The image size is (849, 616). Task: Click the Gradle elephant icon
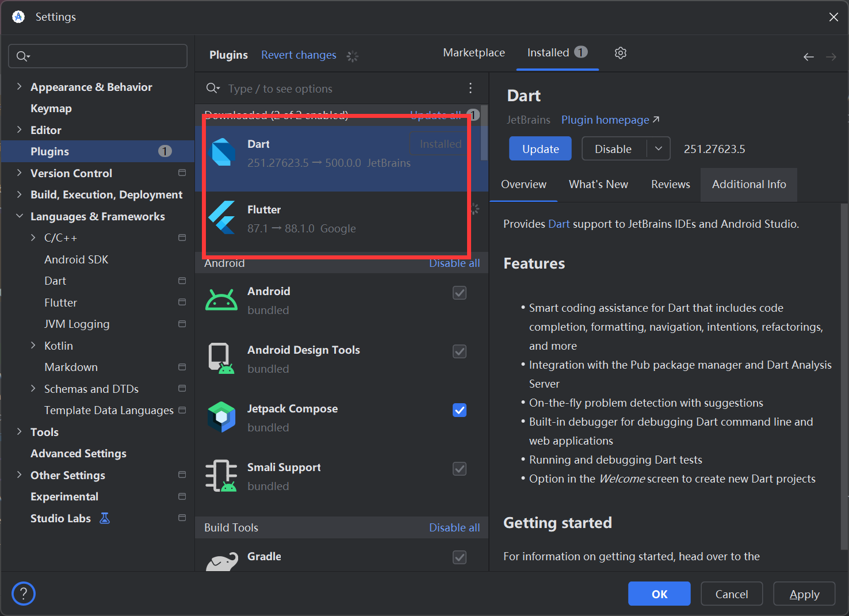tap(222, 562)
